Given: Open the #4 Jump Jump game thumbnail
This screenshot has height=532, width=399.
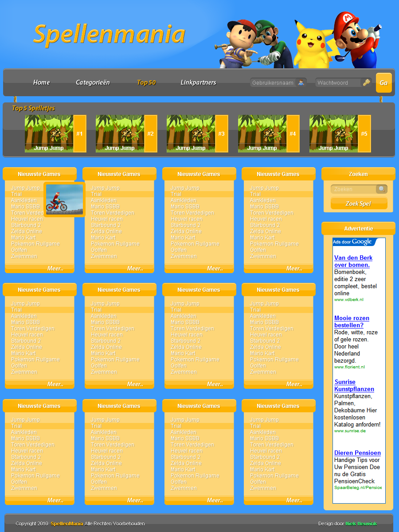Looking at the screenshot, I should click(269, 133).
